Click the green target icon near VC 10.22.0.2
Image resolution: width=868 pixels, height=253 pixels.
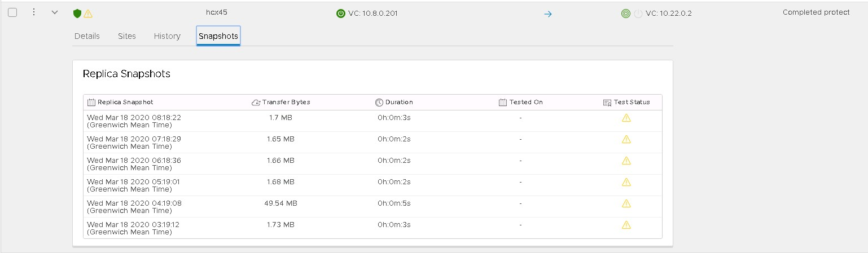pyautogui.click(x=625, y=14)
